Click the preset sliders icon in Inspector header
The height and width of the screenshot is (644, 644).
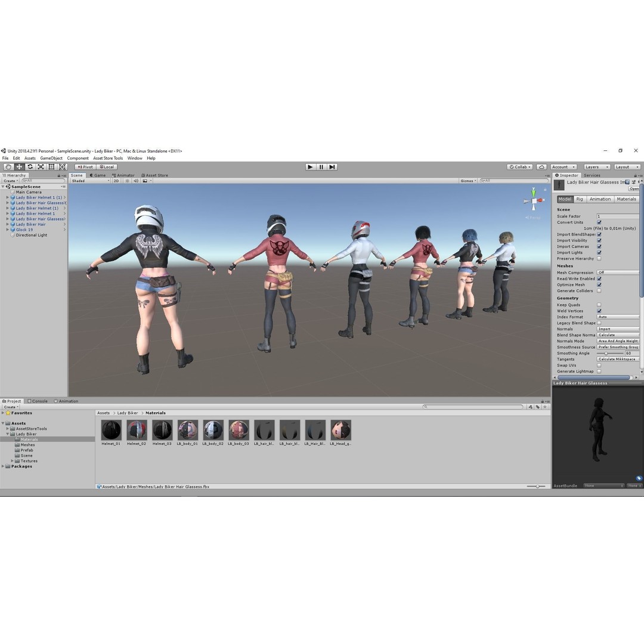point(634,182)
